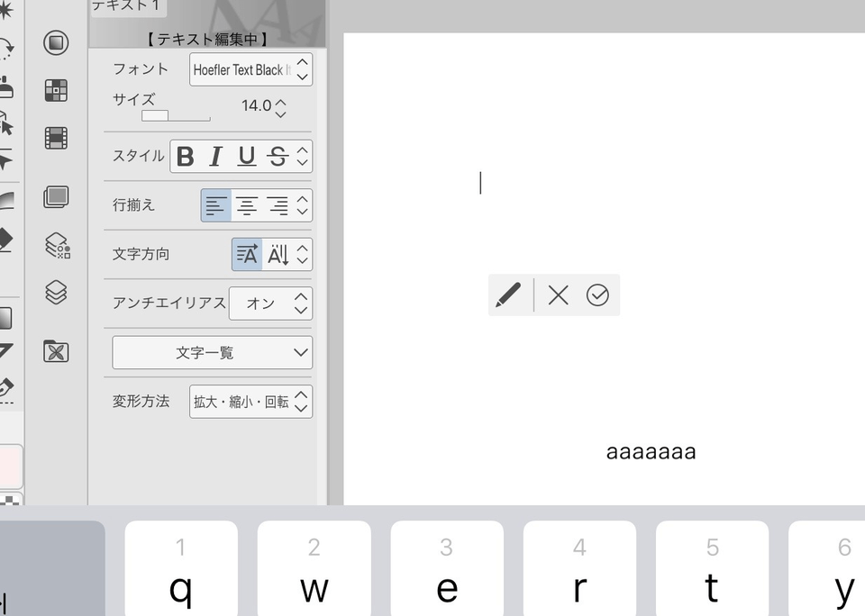The height and width of the screenshot is (616, 865).
Task: Toggle Bold text style
Action: click(x=186, y=157)
